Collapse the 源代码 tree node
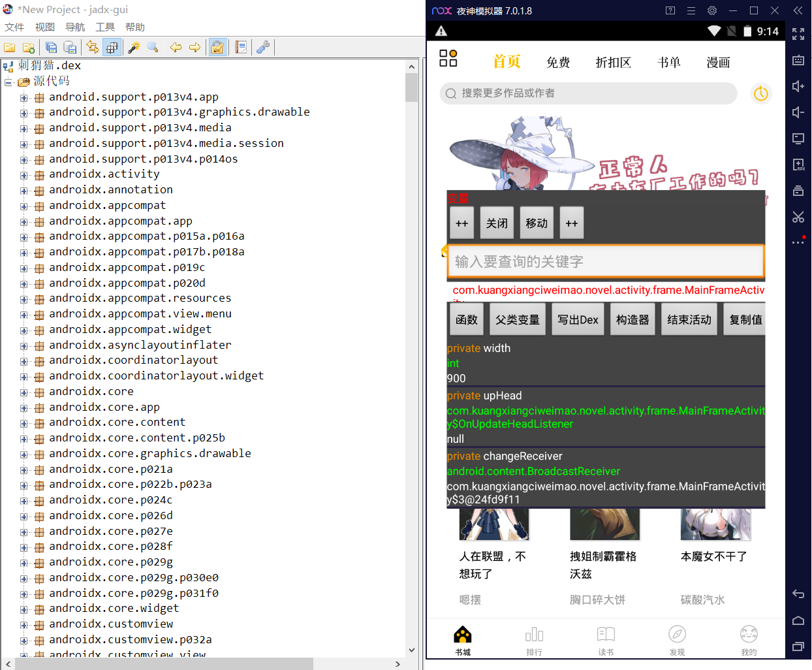The width and height of the screenshot is (812, 670). click(x=8, y=82)
